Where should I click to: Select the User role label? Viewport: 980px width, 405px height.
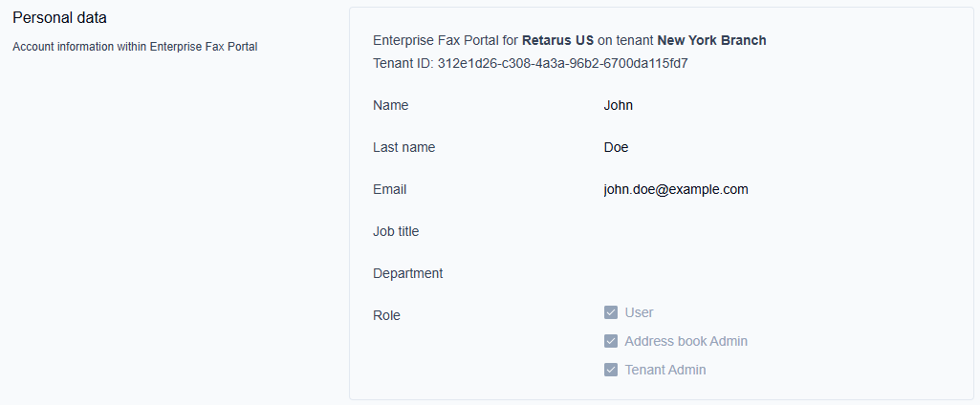coord(640,312)
